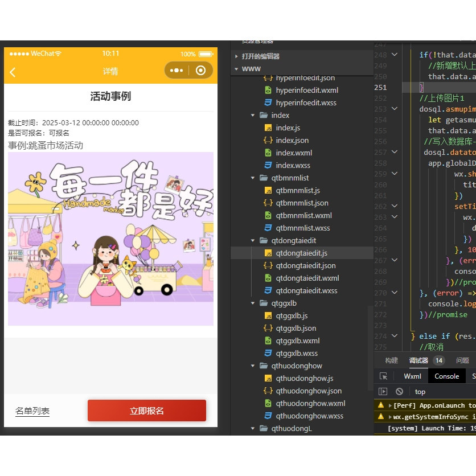Click qtdongtaiedit.json file icon
The width and height of the screenshot is (476, 476).
pyautogui.click(x=268, y=265)
